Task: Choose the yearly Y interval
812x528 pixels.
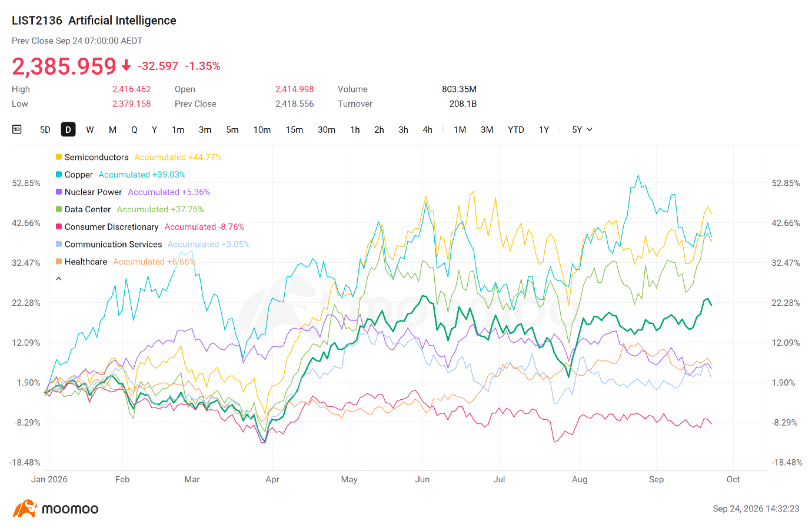Action: 154,129
